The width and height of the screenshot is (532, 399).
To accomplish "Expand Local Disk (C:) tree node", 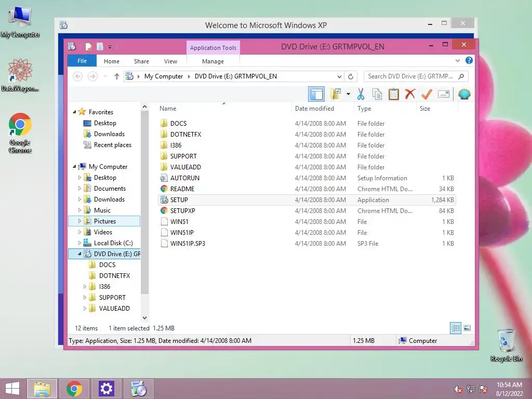I will [79, 243].
